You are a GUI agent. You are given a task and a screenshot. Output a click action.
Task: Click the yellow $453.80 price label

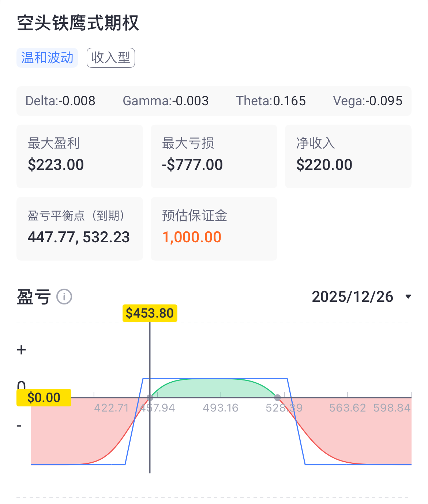coord(150,313)
